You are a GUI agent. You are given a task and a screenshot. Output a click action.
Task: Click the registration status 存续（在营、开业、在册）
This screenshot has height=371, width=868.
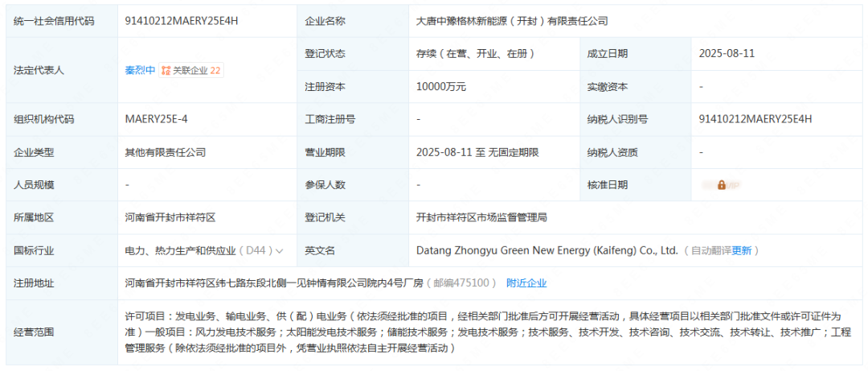click(475, 54)
